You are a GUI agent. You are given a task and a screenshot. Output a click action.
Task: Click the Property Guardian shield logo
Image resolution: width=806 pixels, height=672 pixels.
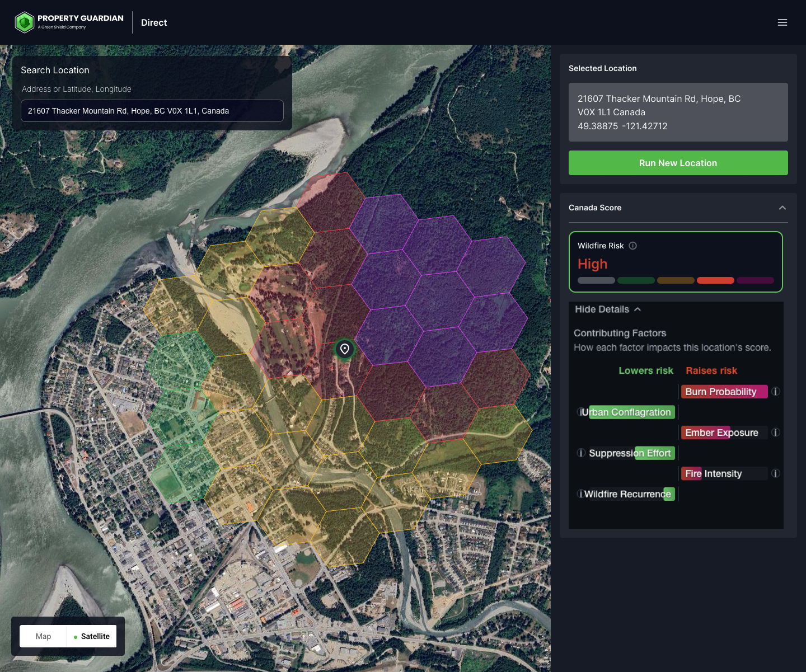click(x=25, y=22)
